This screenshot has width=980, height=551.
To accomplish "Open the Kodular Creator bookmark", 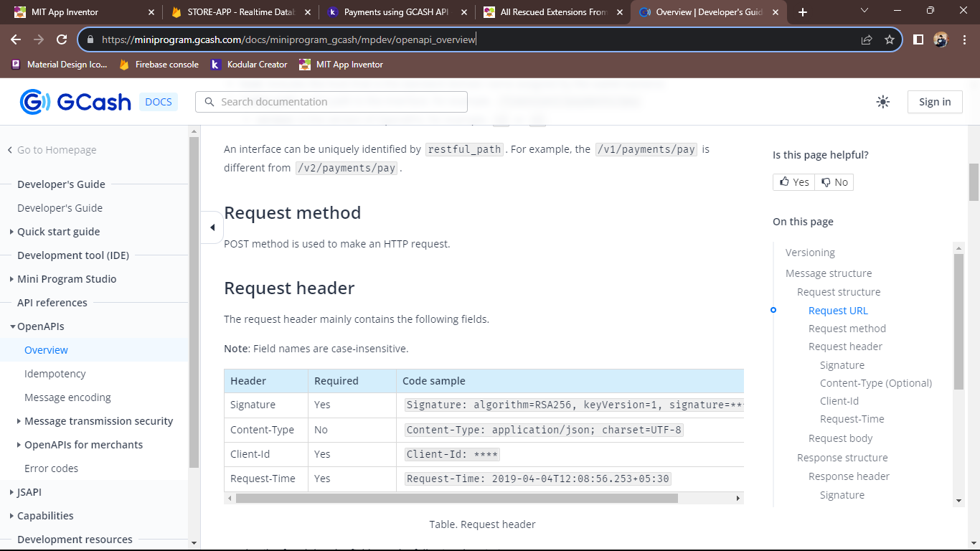I will click(249, 65).
